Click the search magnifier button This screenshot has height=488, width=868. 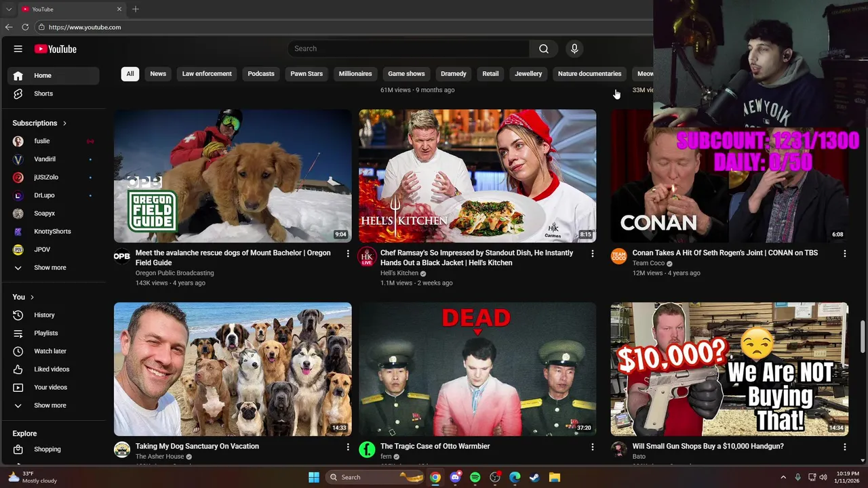pyautogui.click(x=544, y=49)
